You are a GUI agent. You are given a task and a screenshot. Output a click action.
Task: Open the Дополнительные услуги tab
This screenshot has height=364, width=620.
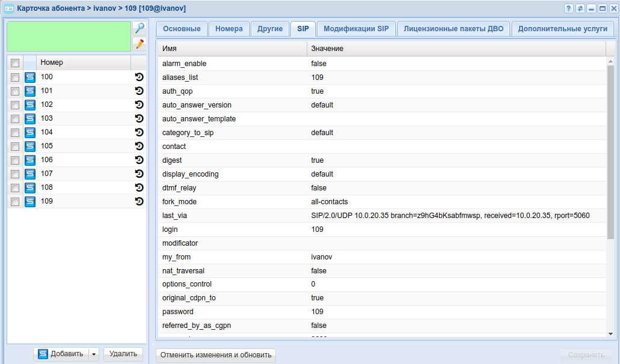pyautogui.click(x=563, y=29)
